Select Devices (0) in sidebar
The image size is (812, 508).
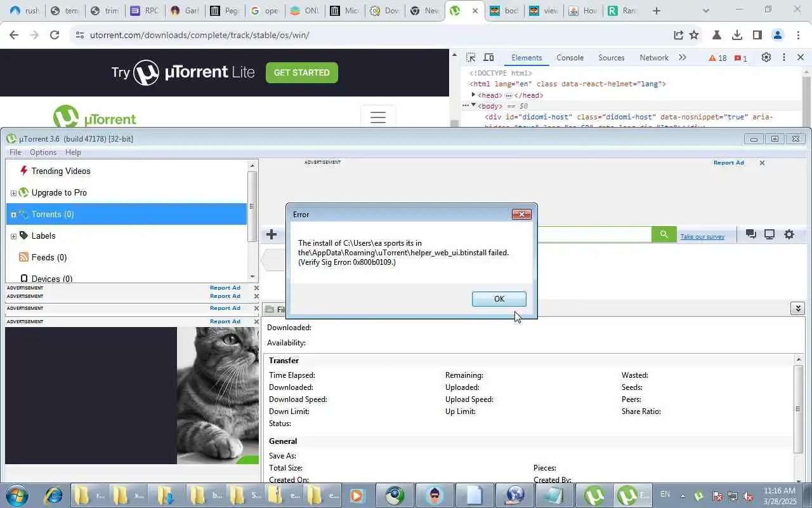(52, 279)
